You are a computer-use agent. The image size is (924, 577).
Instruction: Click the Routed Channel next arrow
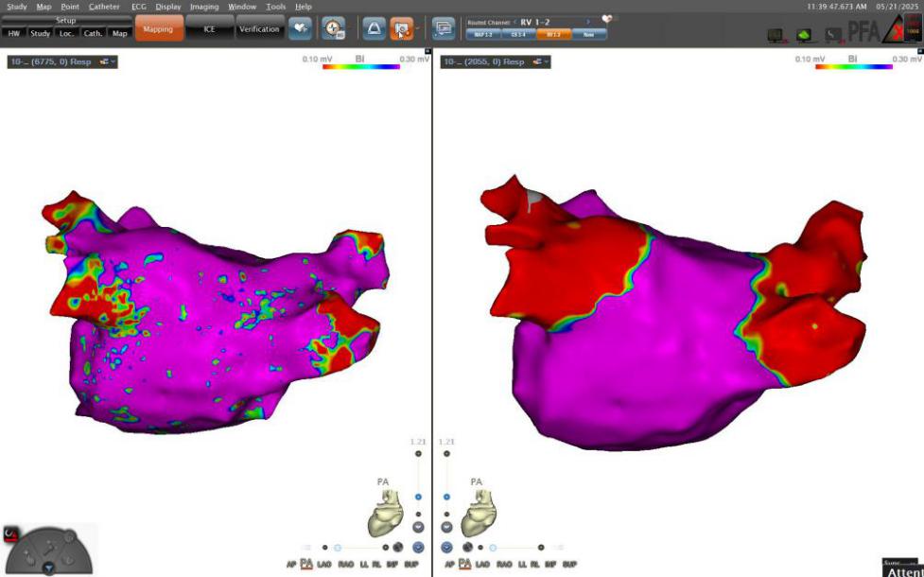(x=587, y=21)
